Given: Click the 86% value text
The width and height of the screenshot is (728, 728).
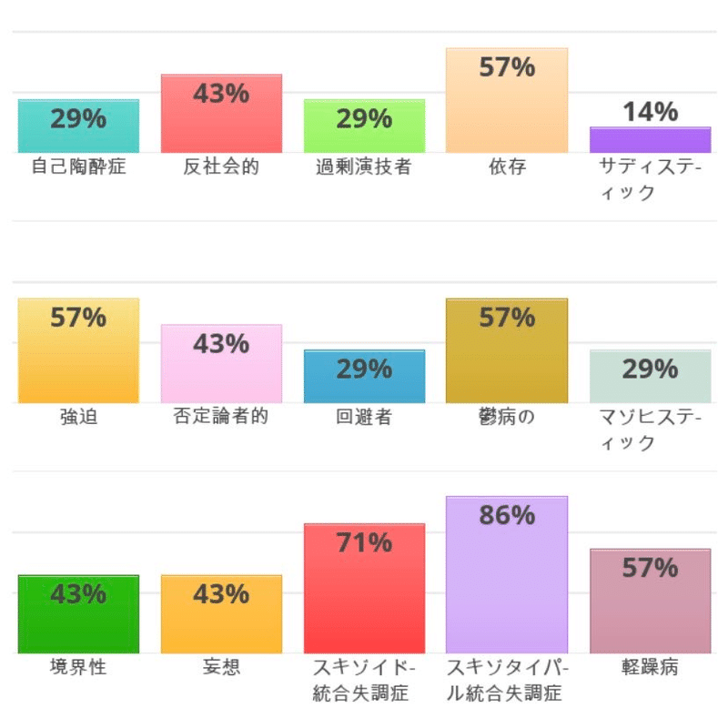Looking at the screenshot, I should 507,515.
